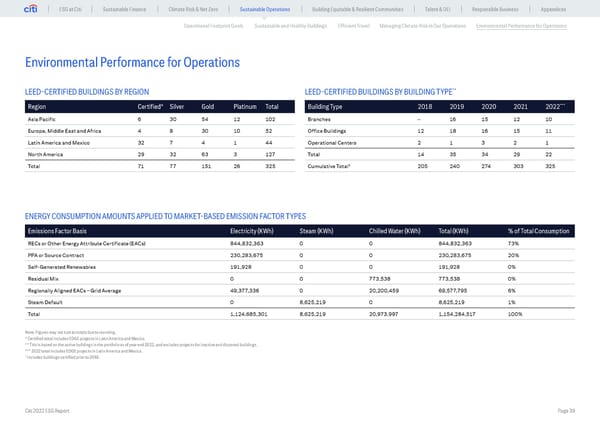Open the Sustainable Operations tab
The width and height of the screenshot is (600, 425).
(280, 10)
